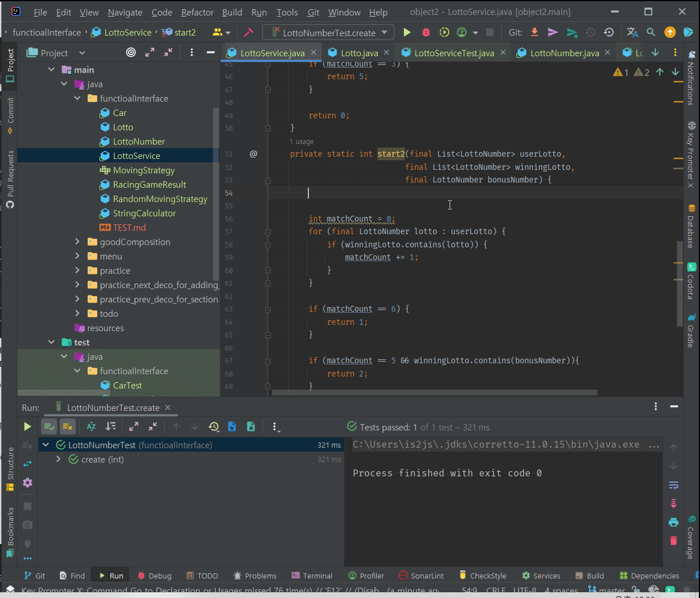Click the Git Update Project arrow icon
The height and width of the screenshot is (598, 700).
coord(535,33)
